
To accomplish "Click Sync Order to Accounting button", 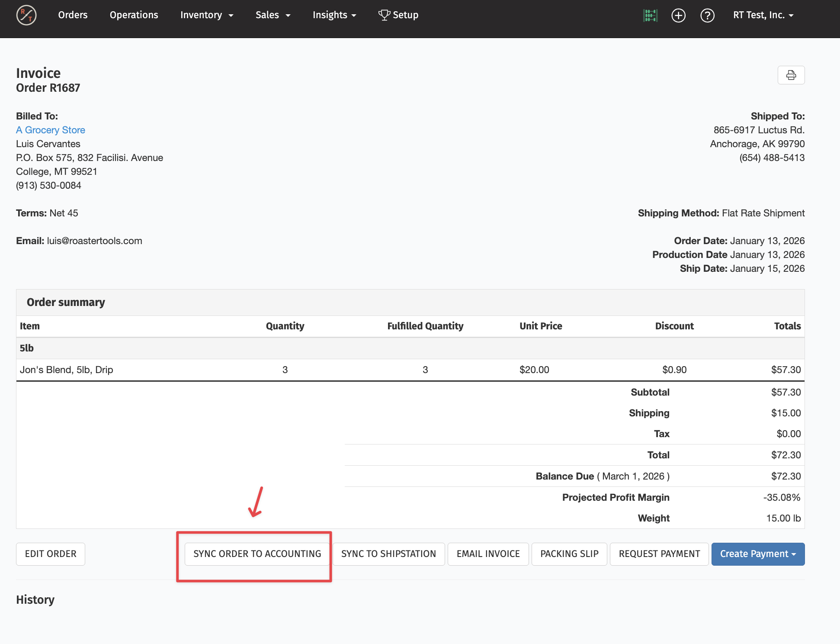I will pos(257,554).
